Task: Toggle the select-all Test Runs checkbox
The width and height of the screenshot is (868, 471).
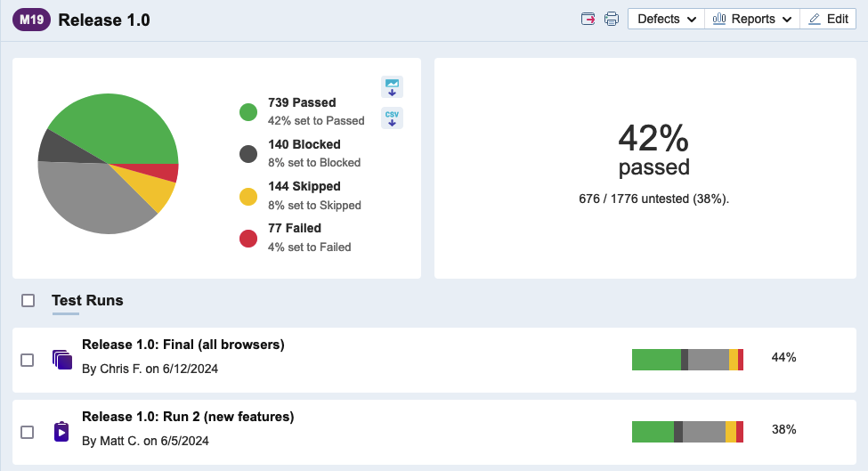Action: click(x=28, y=301)
